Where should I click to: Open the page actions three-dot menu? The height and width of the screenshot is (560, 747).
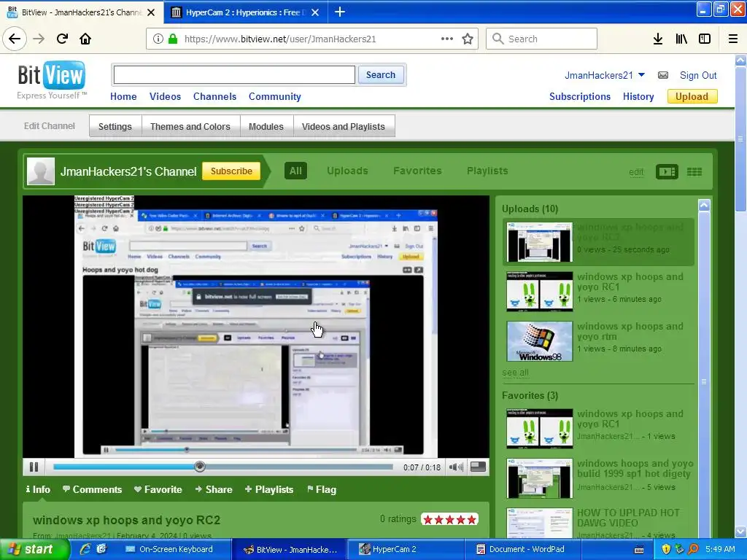pyautogui.click(x=447, y=39)
